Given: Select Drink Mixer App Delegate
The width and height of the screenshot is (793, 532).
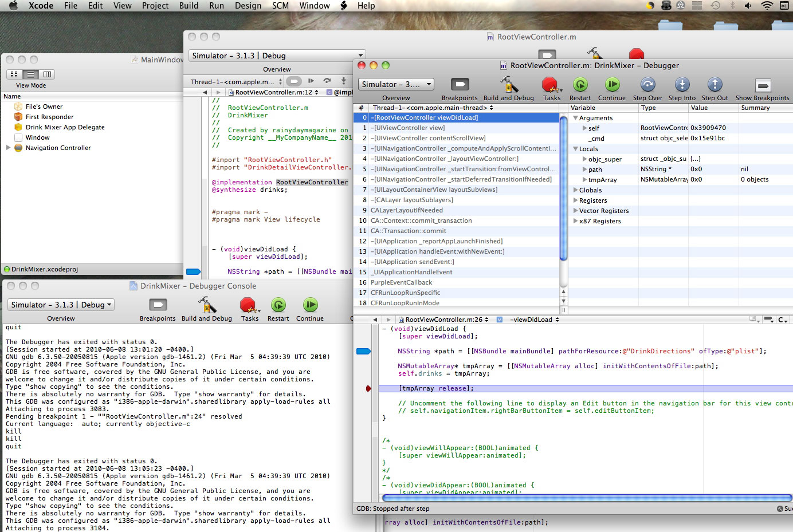Looking at the screenshot, I should click(x=65, y=127).
